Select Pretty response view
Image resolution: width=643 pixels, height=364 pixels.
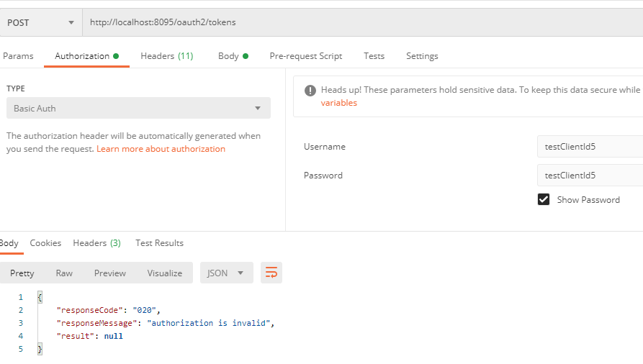[x=22, y=273]
